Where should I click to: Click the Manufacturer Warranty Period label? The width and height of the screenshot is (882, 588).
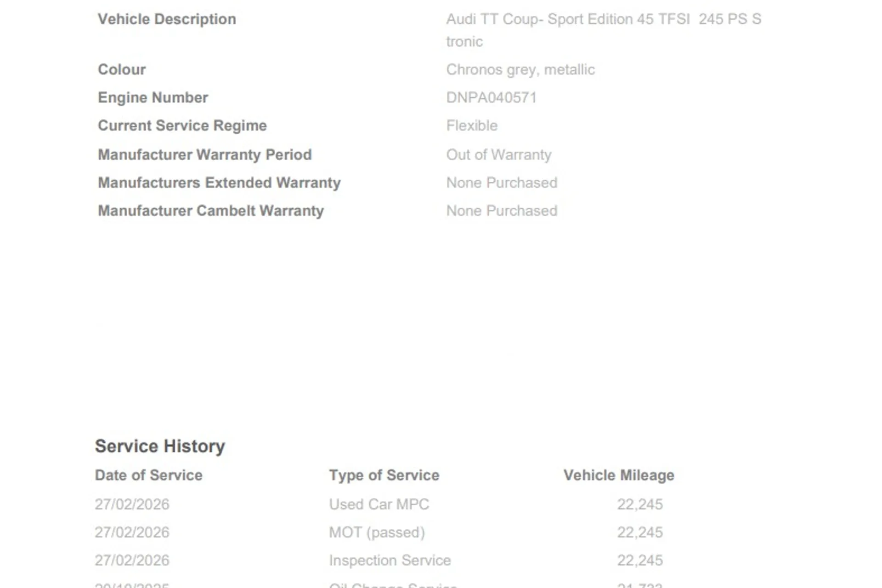(x=204, y=155)
